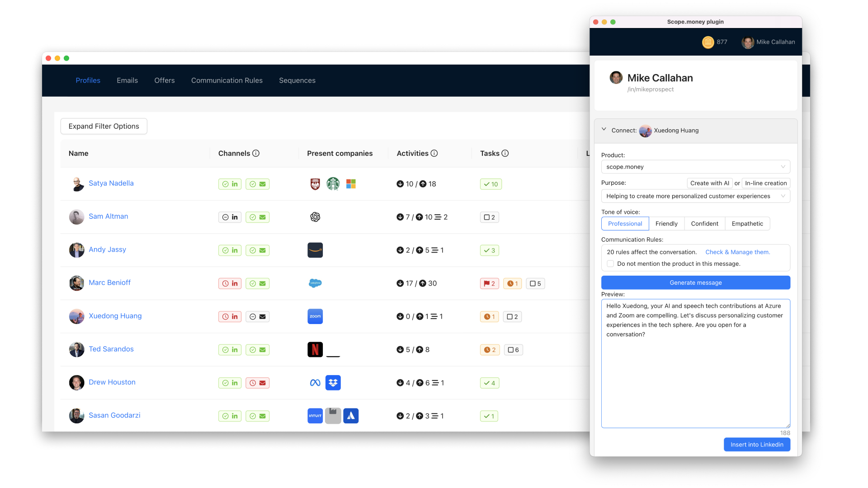Click the gold coin credits icon
Screen dimensions: 868x488
tap(708, 42)
